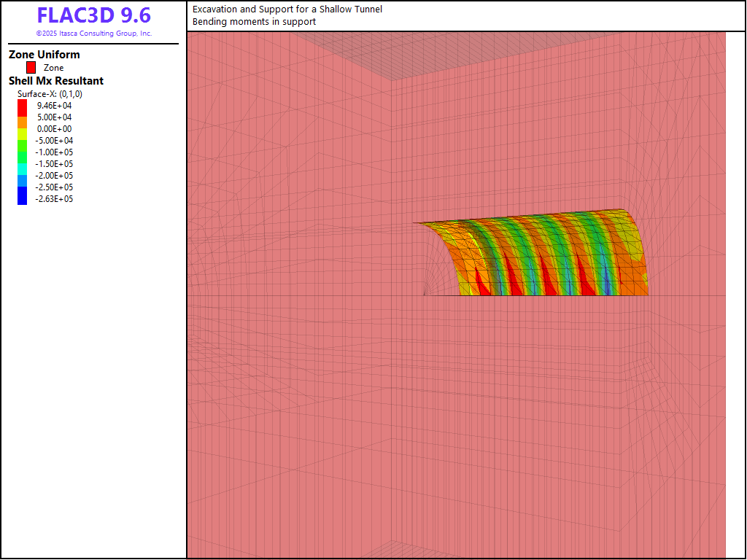Click the colored tunnel shell liner

click(x=554, y=255)
